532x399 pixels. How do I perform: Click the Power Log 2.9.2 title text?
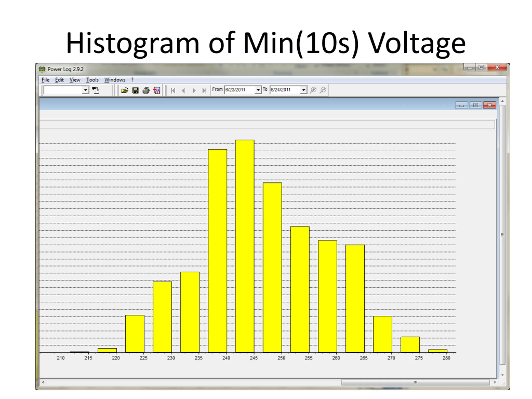(x=65, y=69)
